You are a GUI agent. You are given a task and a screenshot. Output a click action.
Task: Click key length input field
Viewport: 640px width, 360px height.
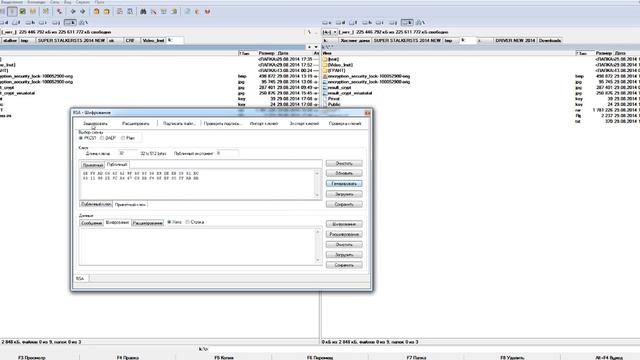coord(128,153)
